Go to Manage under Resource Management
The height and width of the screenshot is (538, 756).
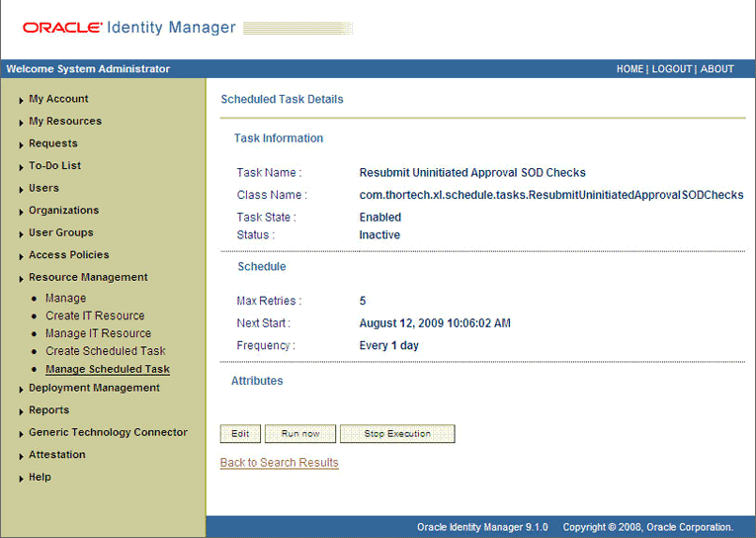[65, 299]
